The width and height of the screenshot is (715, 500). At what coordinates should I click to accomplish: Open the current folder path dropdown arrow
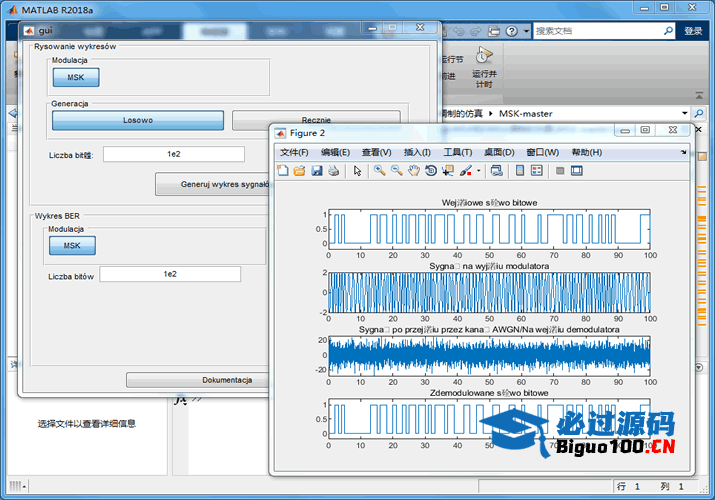684,113
